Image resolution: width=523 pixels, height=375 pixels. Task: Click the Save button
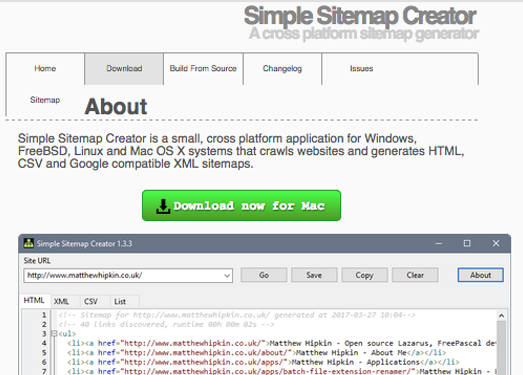click(x=314, y=275)
